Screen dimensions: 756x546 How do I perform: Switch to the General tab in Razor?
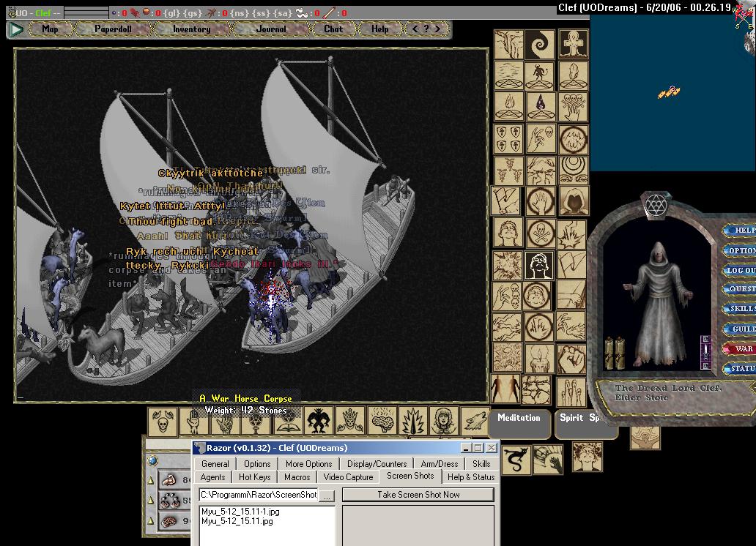click(x=215, y=463)
